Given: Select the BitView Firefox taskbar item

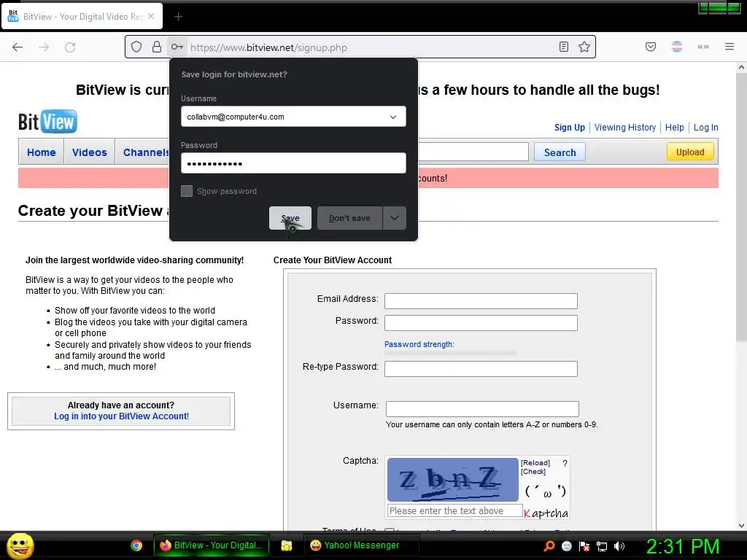Looking at the screenshot, I should [212, 545].
